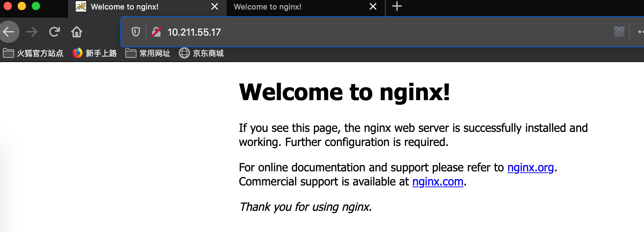This screenshot has width=644, height=232.
Task: Click the yellow minimize window button
Action: 22,6
